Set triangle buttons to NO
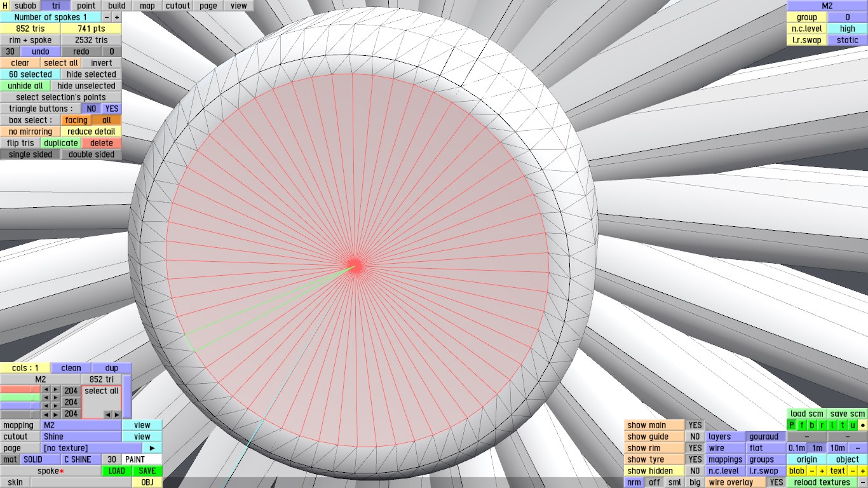This screenshot has height=488, width=868. point(92,109)
